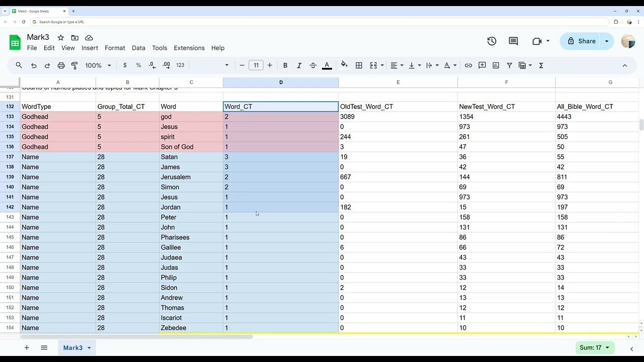The width and height of the screenshot is (644, 362).
Task: Add a new sheet
Action: (27, 347)
